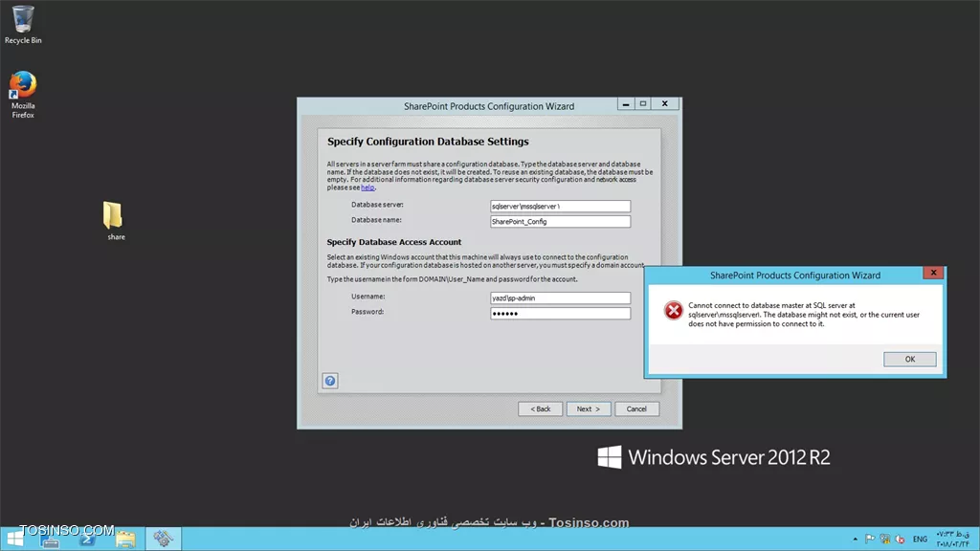This screenshot has width=980, height=551.
Task: Focus the Database server field
Action: (x=560, y=206)
